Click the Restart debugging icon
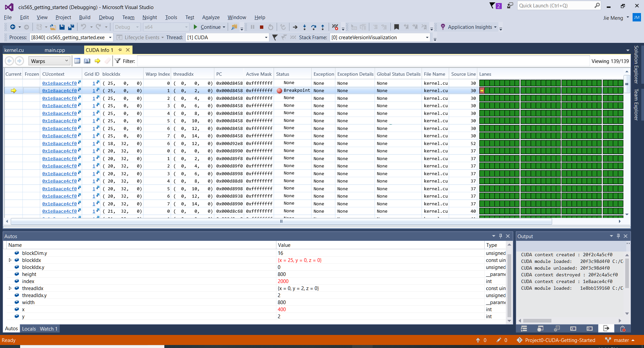Image resolution: width=644 pixels, height=348 pixels. [x=271, y=27]
